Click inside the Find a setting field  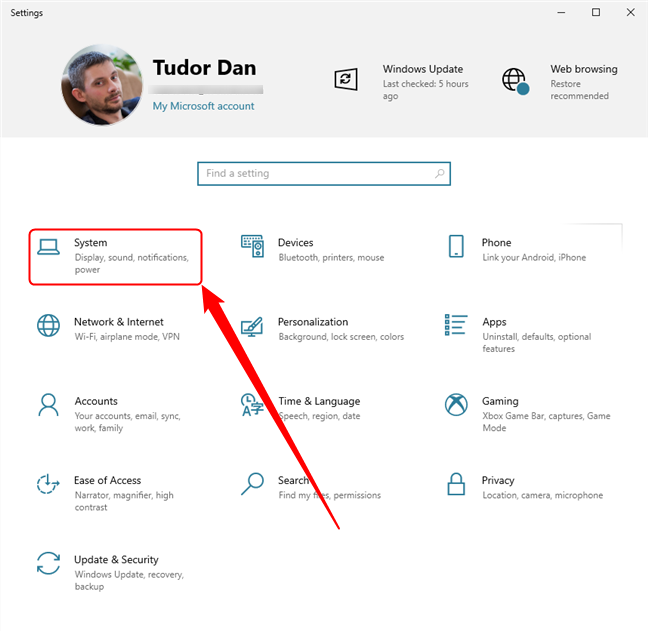(x=324, y=174)
